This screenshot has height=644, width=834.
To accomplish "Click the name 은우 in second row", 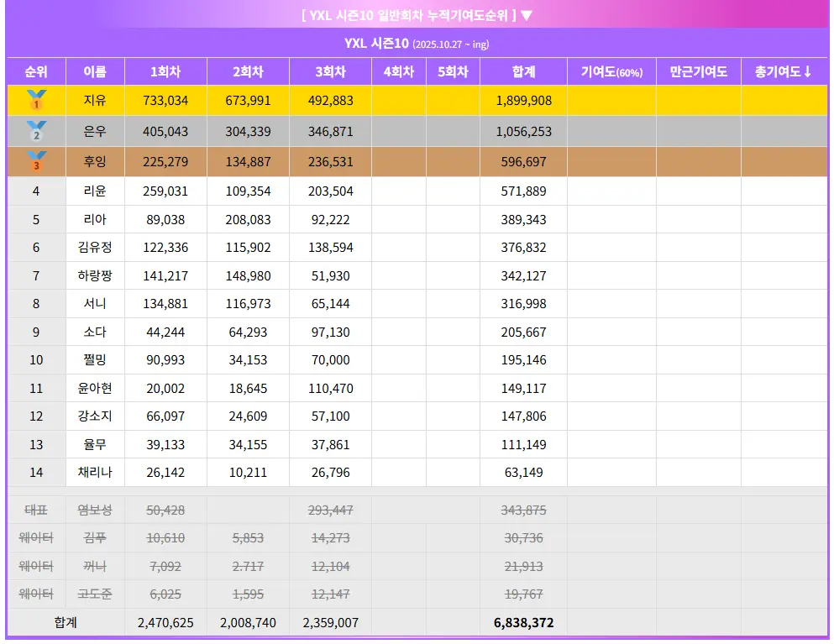I will [95, 132].
